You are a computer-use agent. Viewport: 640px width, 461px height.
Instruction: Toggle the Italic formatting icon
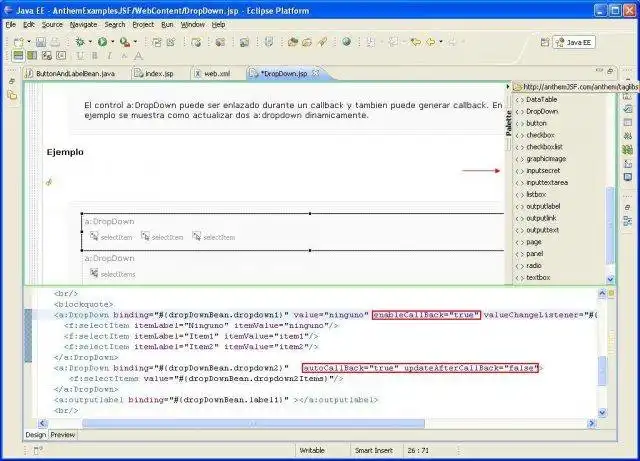109,56
